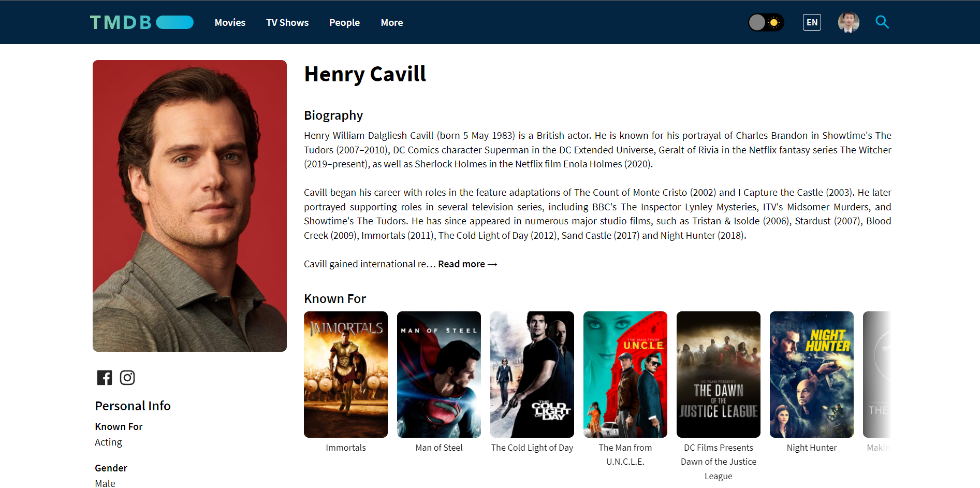The width and height of the screenshot is (980, 488).
Task: Open the search magnifier icon
Action: (x=882, y=22)
